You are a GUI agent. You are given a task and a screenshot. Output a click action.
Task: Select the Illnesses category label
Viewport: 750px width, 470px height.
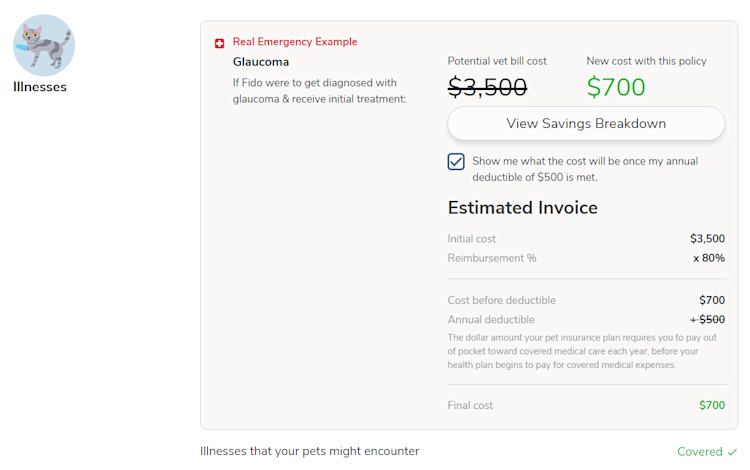coord(40,87)
